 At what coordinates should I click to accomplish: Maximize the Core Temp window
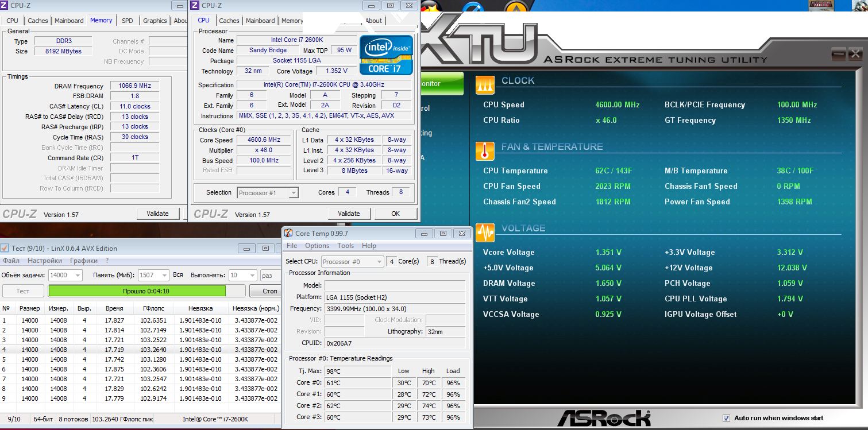point(442,233)
